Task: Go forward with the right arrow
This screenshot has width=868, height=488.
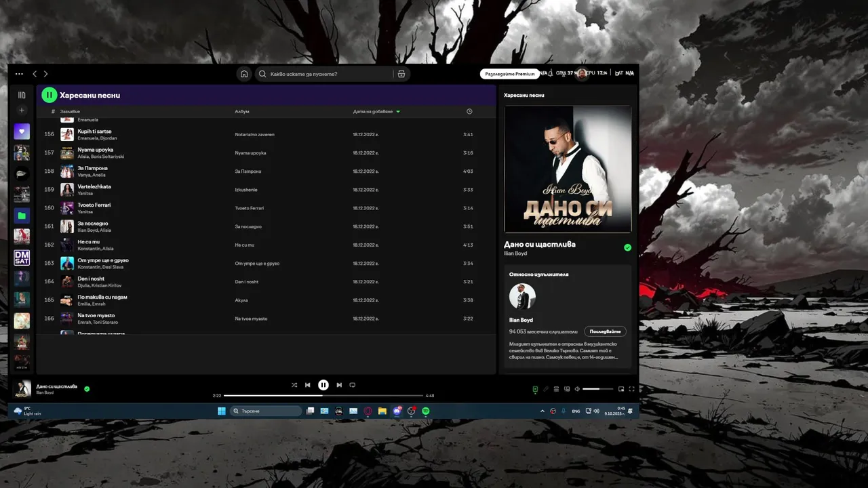Action: [x=45, y=74]
